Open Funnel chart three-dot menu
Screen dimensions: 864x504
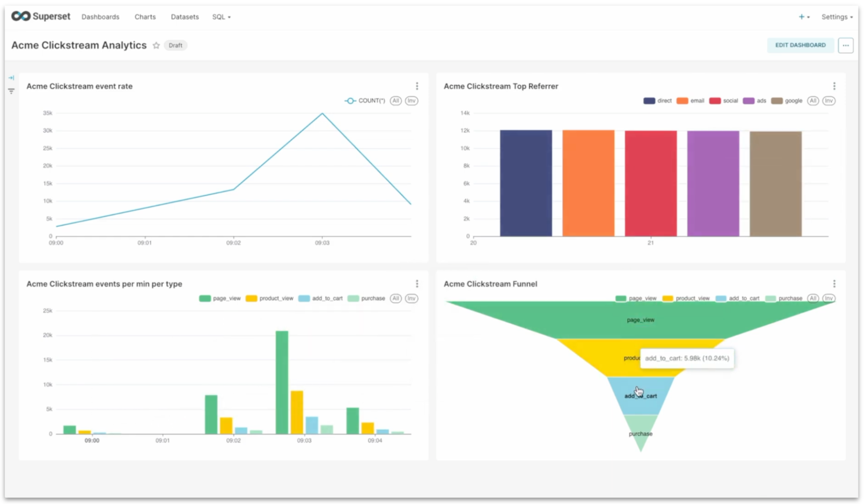[834, 284]
